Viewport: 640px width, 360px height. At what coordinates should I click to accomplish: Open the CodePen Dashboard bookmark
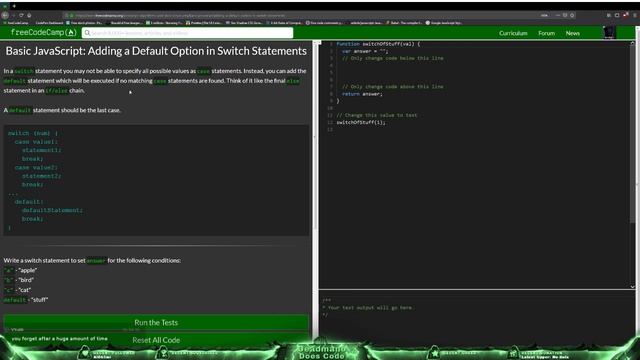[49, 23]
